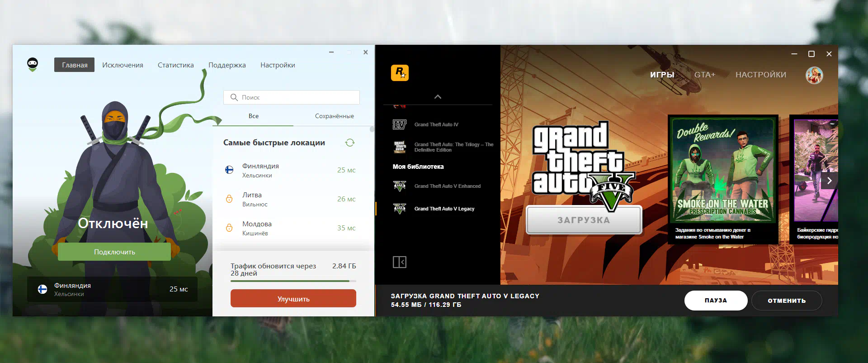Open the Главная tab in VPN window
The height and width of the screenshot is (363, 868).
coord(75,65)
